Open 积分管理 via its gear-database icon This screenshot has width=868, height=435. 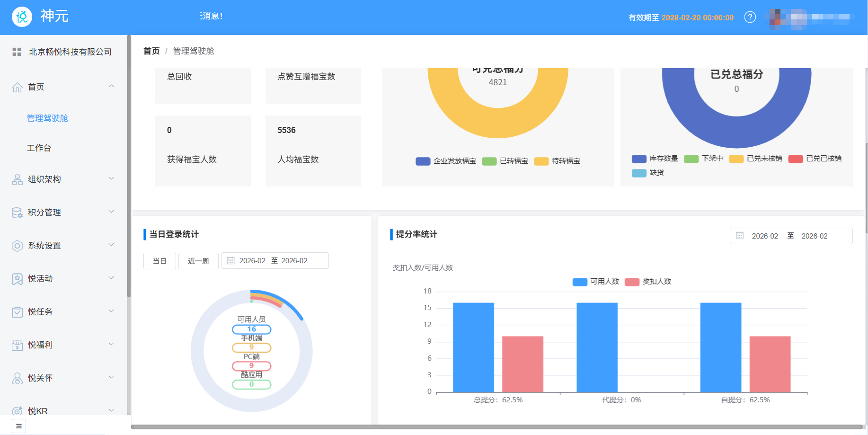pos(17,212)
